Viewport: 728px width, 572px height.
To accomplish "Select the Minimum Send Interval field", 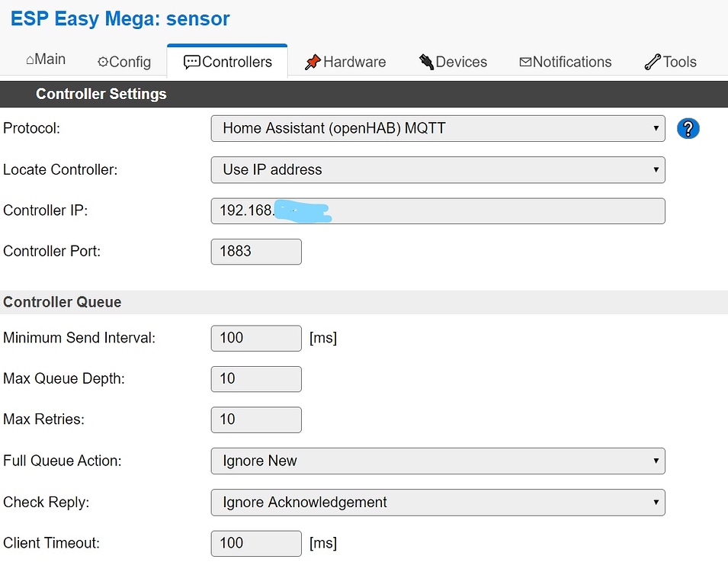I will point(256,339).
